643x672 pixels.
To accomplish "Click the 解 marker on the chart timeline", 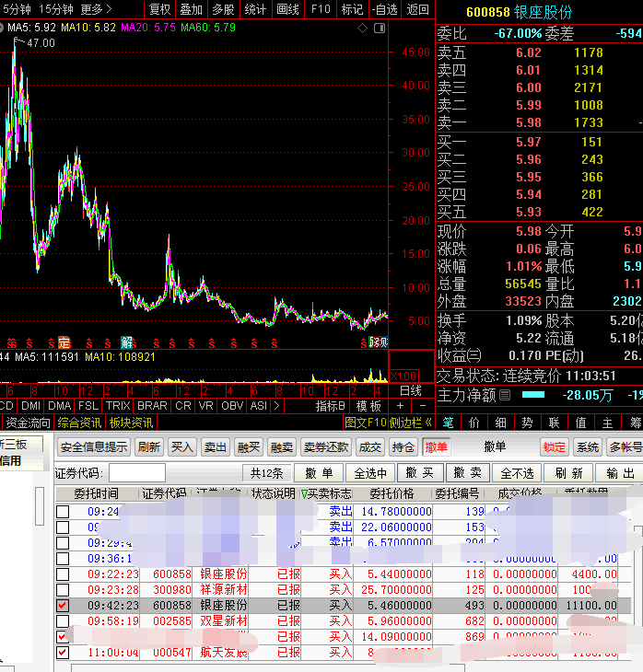I will pos(126,342).
